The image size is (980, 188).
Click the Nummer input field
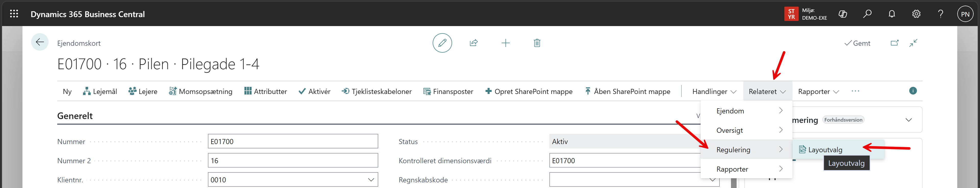(x=293, y=141)
